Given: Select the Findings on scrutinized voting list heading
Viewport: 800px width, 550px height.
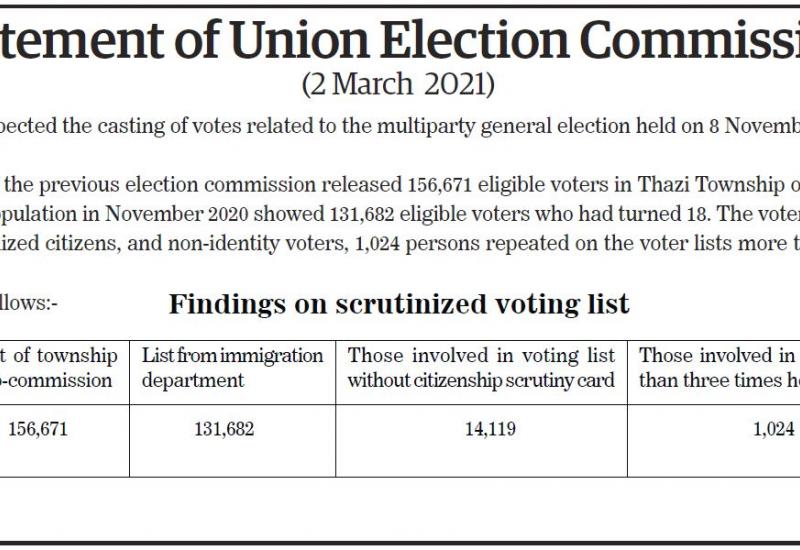Looking at the screenshot, I should (398, 304).
